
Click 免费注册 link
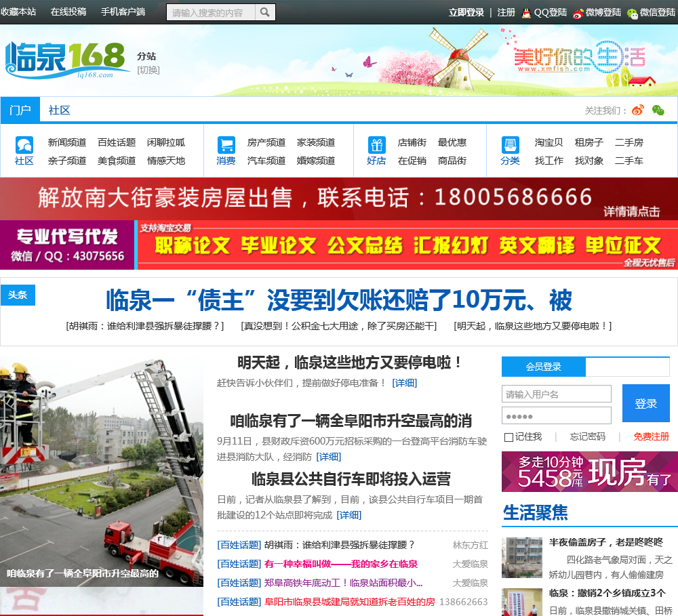(x=651, y=436)
